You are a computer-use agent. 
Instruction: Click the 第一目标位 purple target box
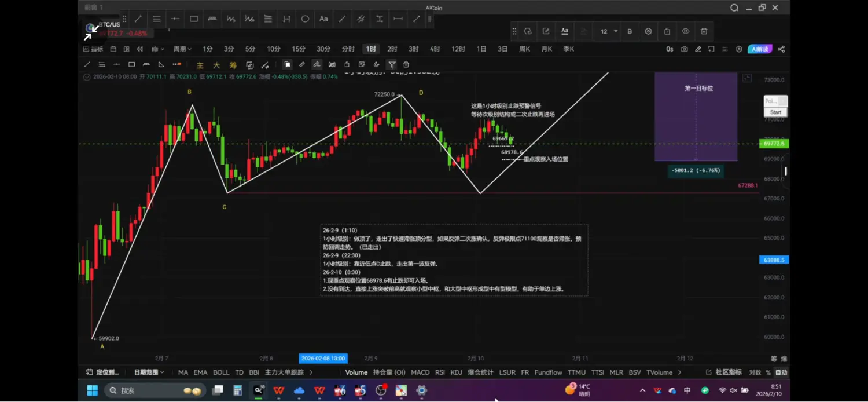click(x=696, y=116)
